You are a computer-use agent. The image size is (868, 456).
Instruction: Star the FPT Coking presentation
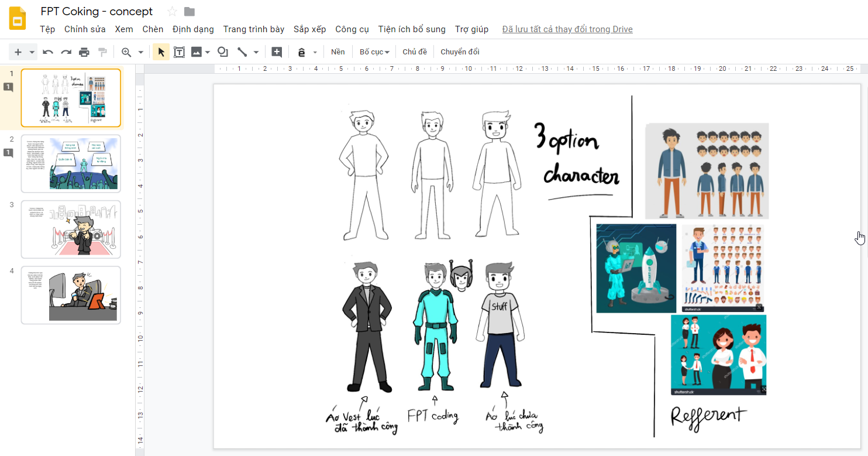172,12
